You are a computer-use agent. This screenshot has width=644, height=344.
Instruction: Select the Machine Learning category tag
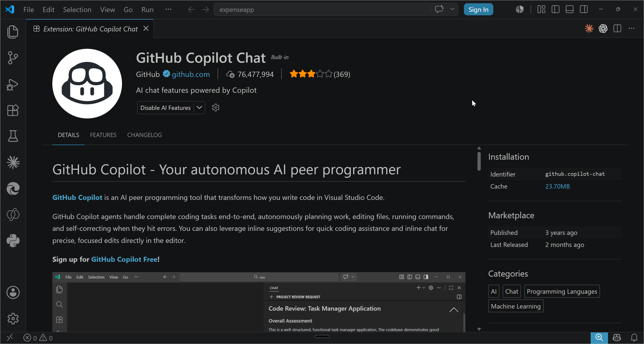tap(516, 306)
